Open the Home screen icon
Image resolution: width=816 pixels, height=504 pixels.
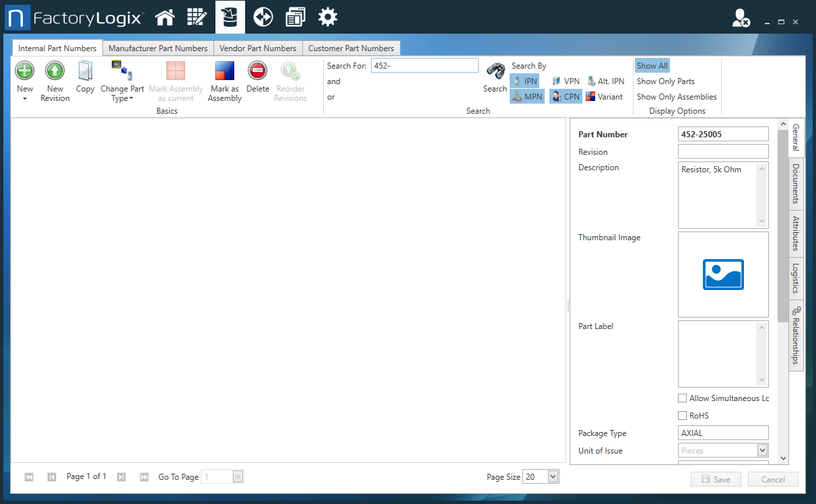pos(164,16)
